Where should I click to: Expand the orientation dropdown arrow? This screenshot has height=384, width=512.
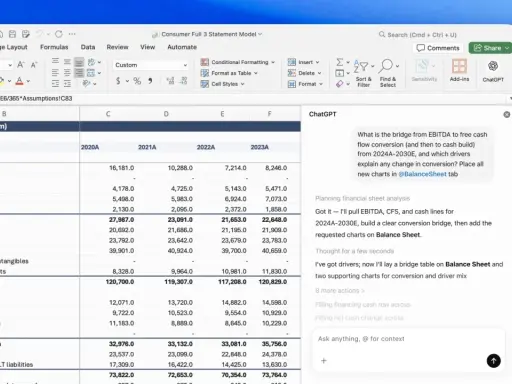[99, 62]
